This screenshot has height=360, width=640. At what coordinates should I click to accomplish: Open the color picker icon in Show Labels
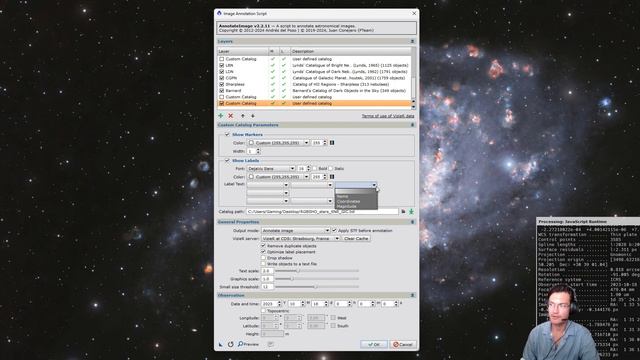pos(332,177)
